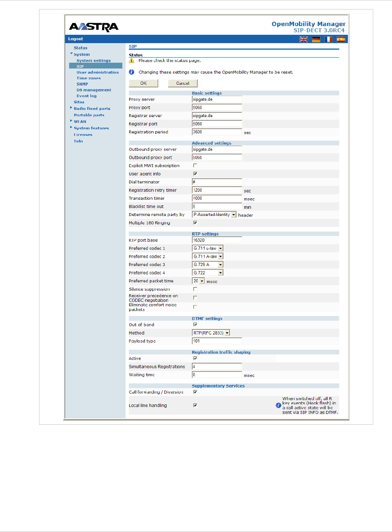Expand Radio fixed parts arrow
392x532 pixels.
pyautogui.click(x=71, y=108)
